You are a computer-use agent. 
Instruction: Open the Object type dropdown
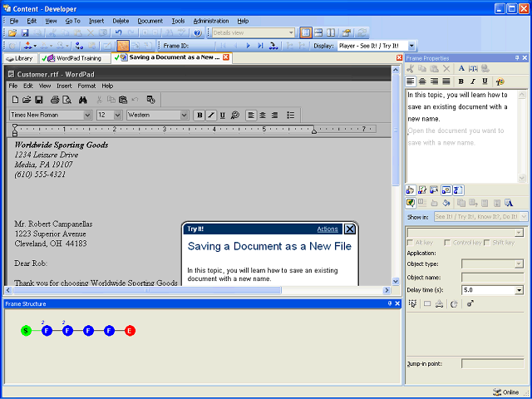tap(519, 264)
